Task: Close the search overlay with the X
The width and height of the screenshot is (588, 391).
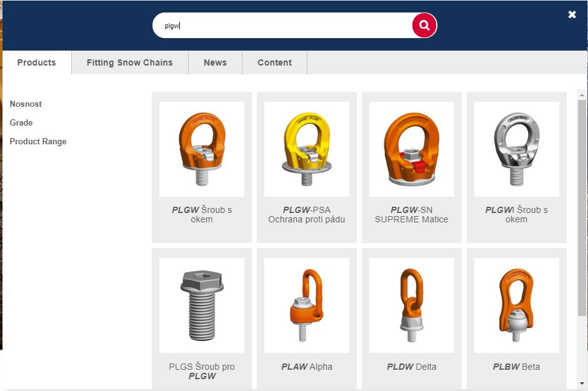Action: click(572, 14)
